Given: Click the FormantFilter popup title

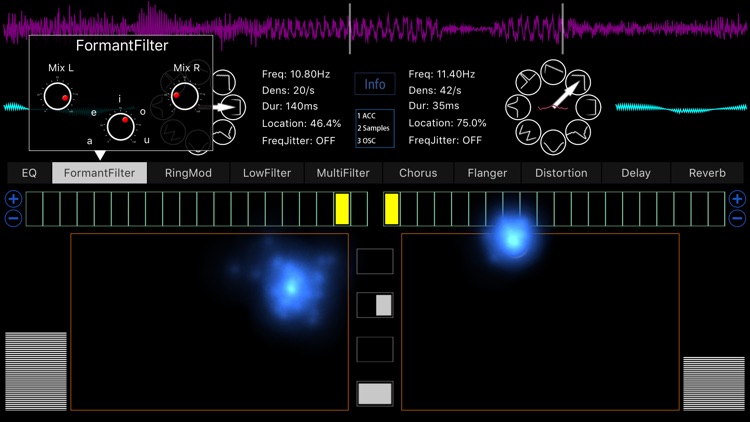Looking at the screenshot, I should [122, 45].
